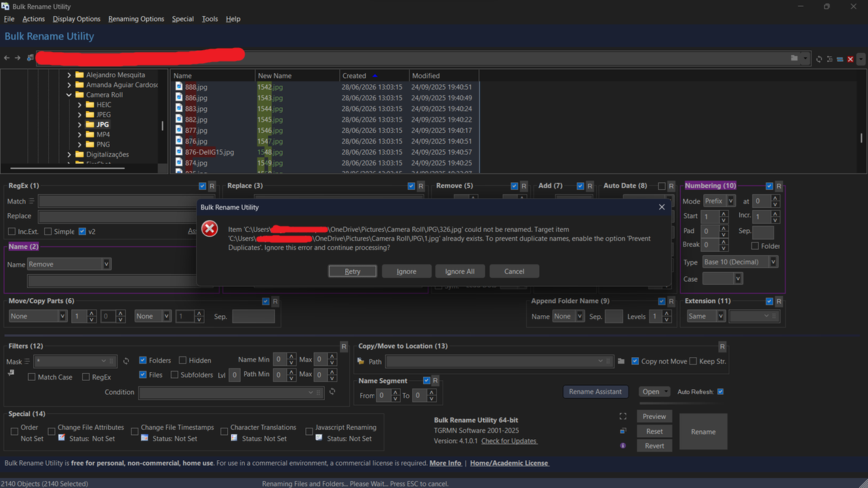Open the Numbering Mode Prefix dropdown
Screen dimensions: 868x488
719,201
